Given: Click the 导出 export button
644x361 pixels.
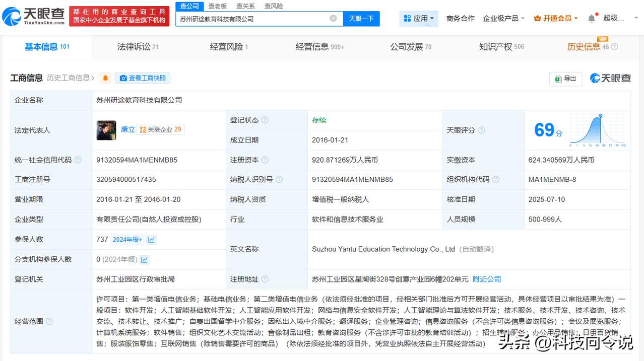Looking at the screenshot, I should click(565, 79).
